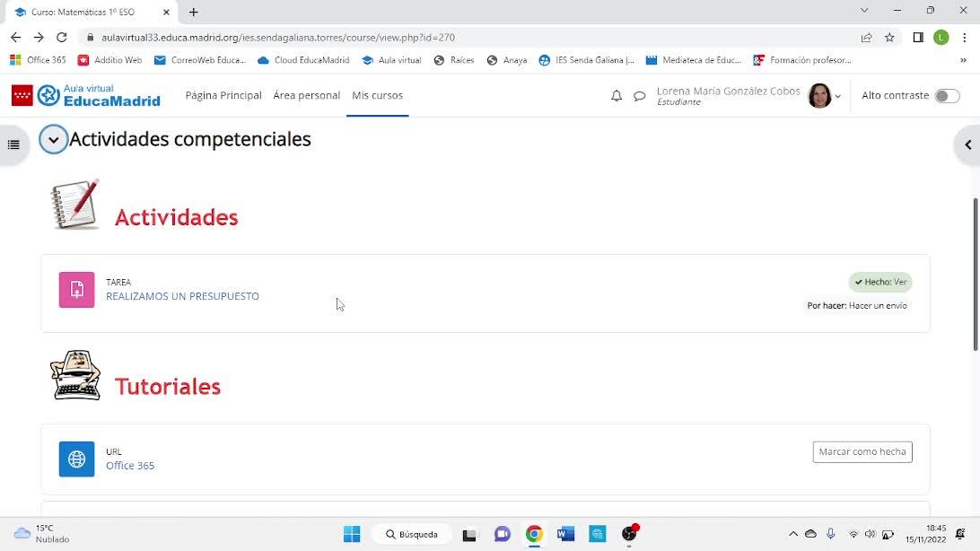This screenshot has width=980, height=551.
Task: Open the notification bell in EducaMadrid
Action: 617,95
